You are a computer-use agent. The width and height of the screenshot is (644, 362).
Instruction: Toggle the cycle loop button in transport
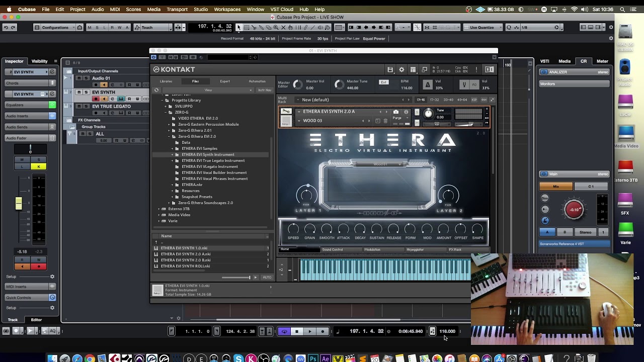pyautogui.click(x=284, y=331)
